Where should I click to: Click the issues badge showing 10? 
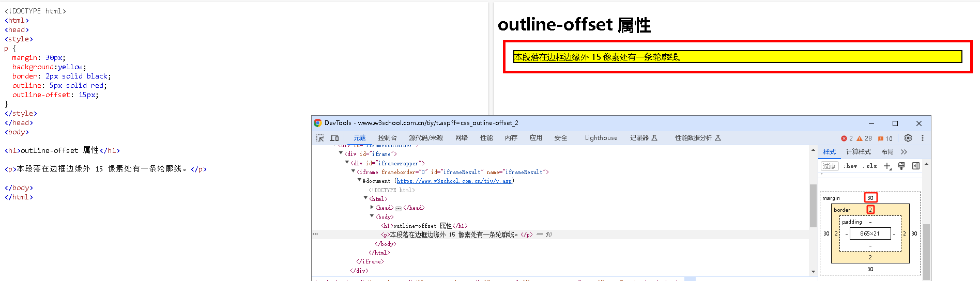(x=885, y=138)
